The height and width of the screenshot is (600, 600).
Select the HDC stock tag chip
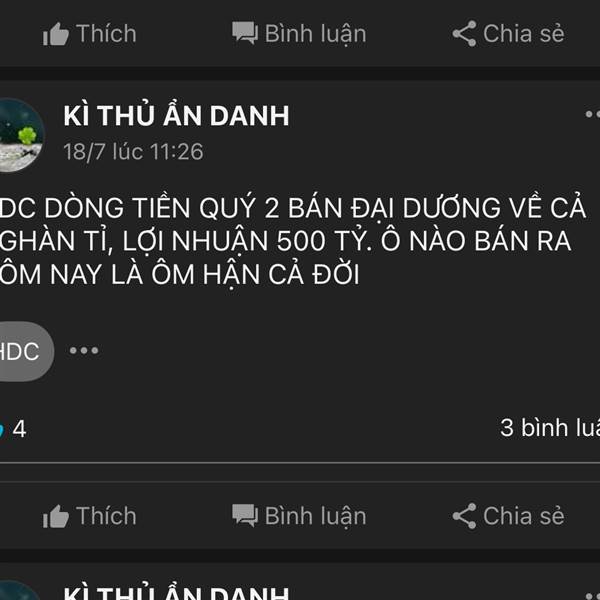(25, 351)
